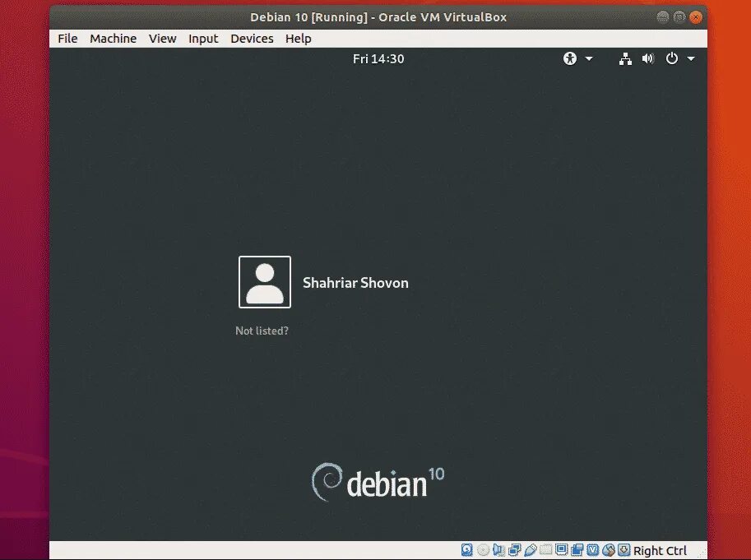Image resolution: width=751 pixels, height=560 pixels.
Task: Click the recording status icon
Action: (x=577, y=550)
